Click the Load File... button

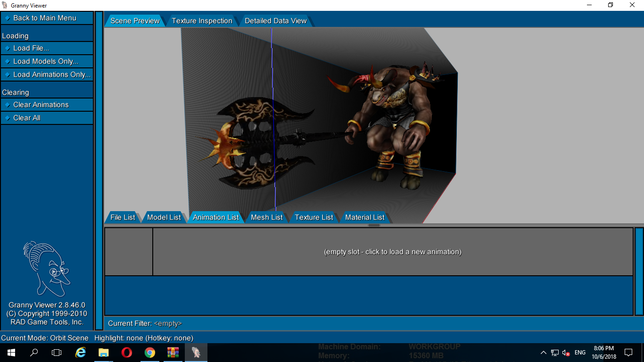(47, 48)
